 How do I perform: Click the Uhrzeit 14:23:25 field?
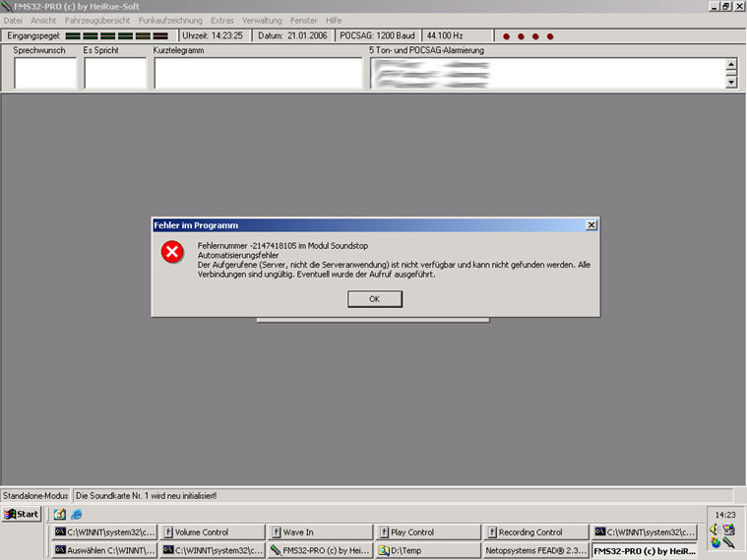point(214,35)
